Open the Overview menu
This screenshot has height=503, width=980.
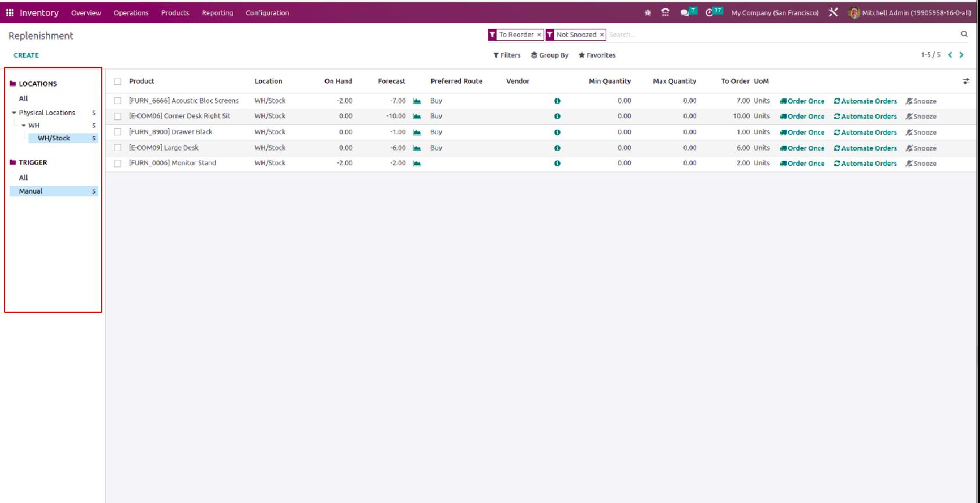click(x=86, y=13)
